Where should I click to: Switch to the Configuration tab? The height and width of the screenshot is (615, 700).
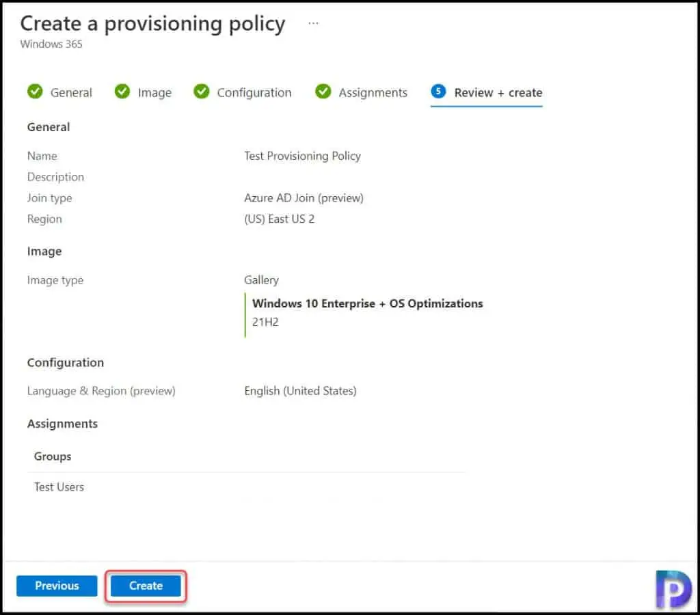(x=254, y=92)
